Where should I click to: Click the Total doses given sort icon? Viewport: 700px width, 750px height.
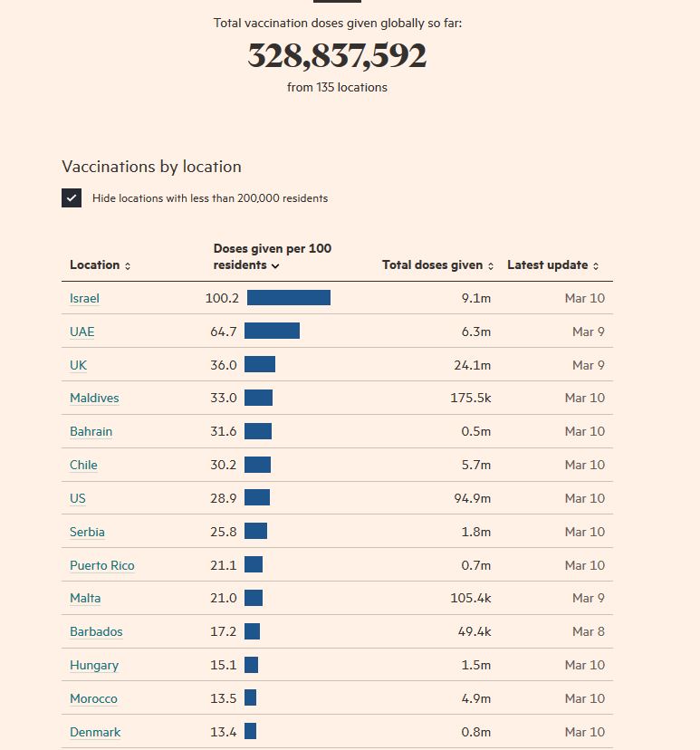[491, 266]
